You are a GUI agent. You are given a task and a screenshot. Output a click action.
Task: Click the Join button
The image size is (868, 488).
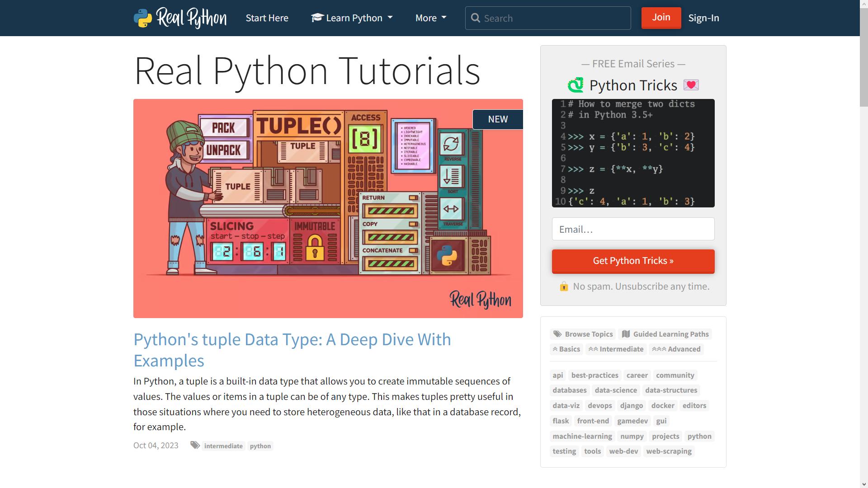(660, 17)
